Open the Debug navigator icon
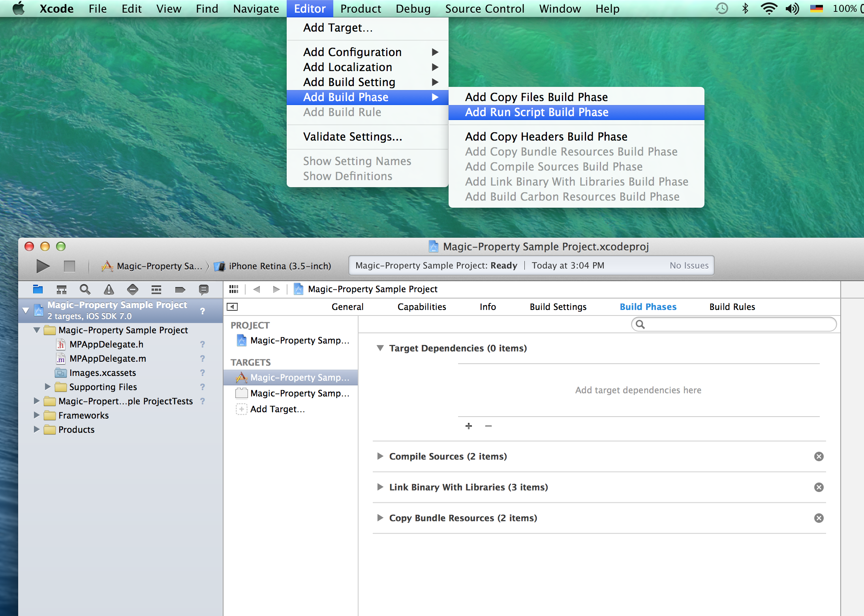The image size is (864, 616). coord(156,289)
